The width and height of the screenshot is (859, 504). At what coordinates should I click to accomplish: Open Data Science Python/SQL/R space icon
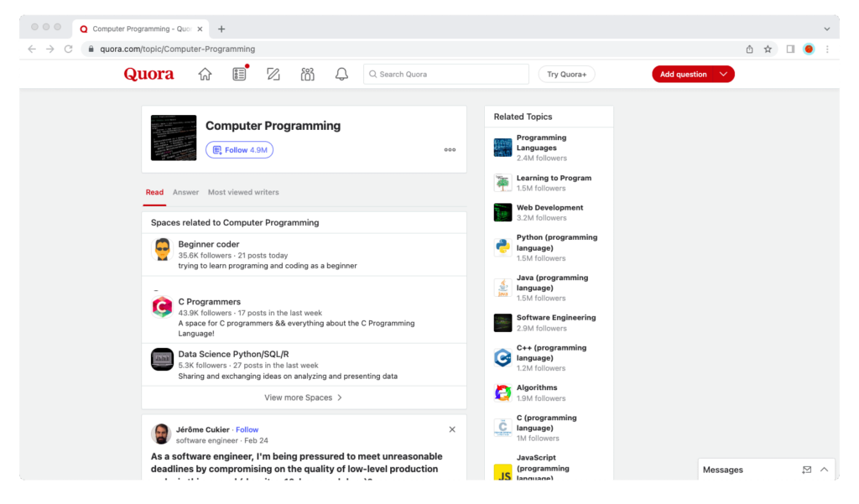pyautogui.click(x=162, y=360)
